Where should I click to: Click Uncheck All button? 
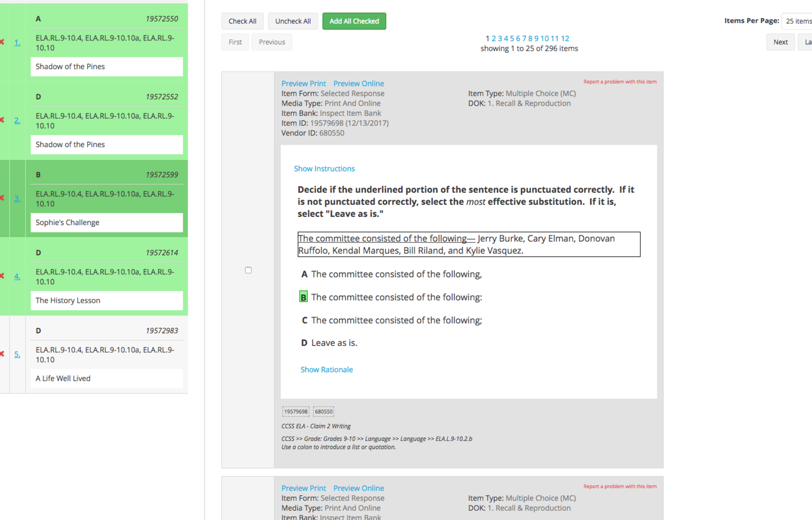click(293, 21)
